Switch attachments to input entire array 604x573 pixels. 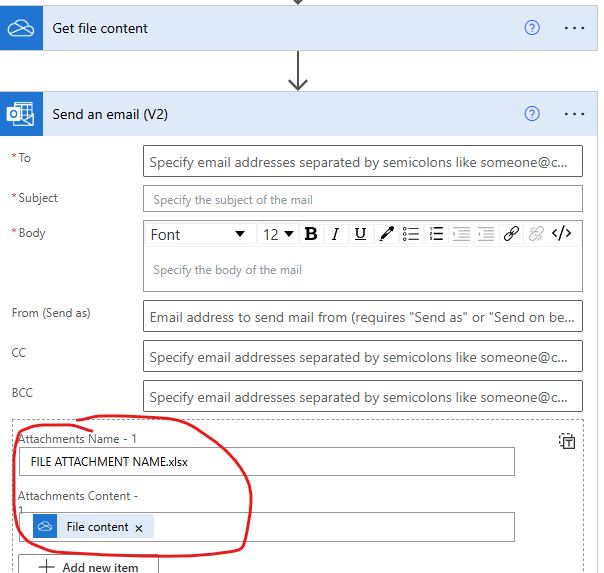567,441
